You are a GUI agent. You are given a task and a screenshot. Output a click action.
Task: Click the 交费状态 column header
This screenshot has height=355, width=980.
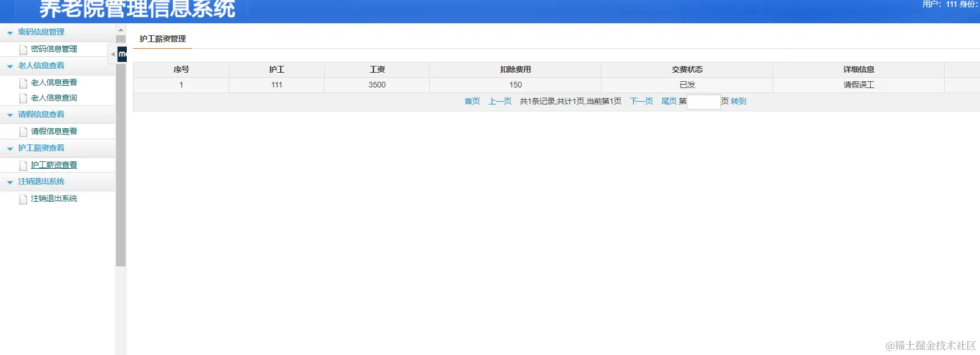pyautogui.click(x=687, y=69)
